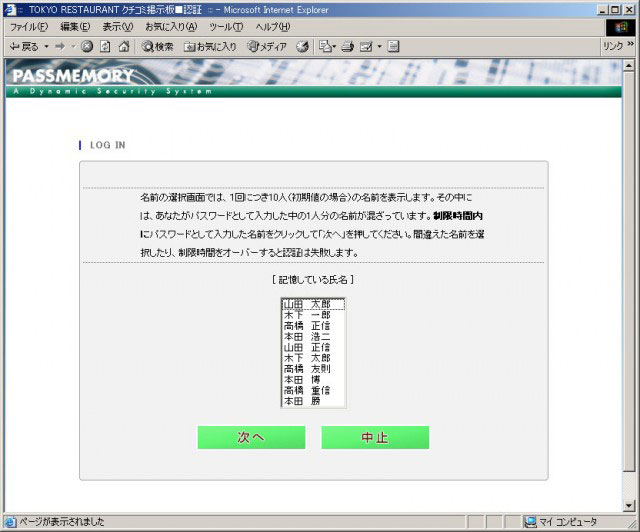This screenshot has width=640, height=532.
Task: Click the Back (戻る) toolbar button
Action: (x=24, y=46)
